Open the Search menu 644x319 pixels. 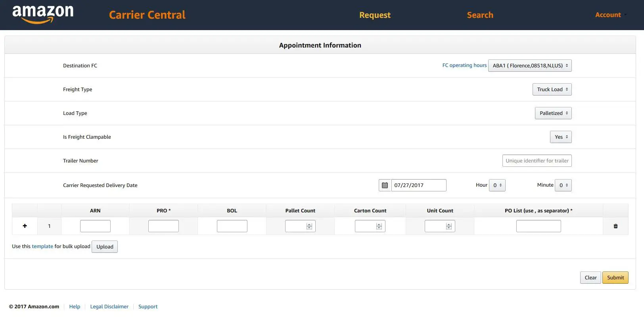point(480,15)
